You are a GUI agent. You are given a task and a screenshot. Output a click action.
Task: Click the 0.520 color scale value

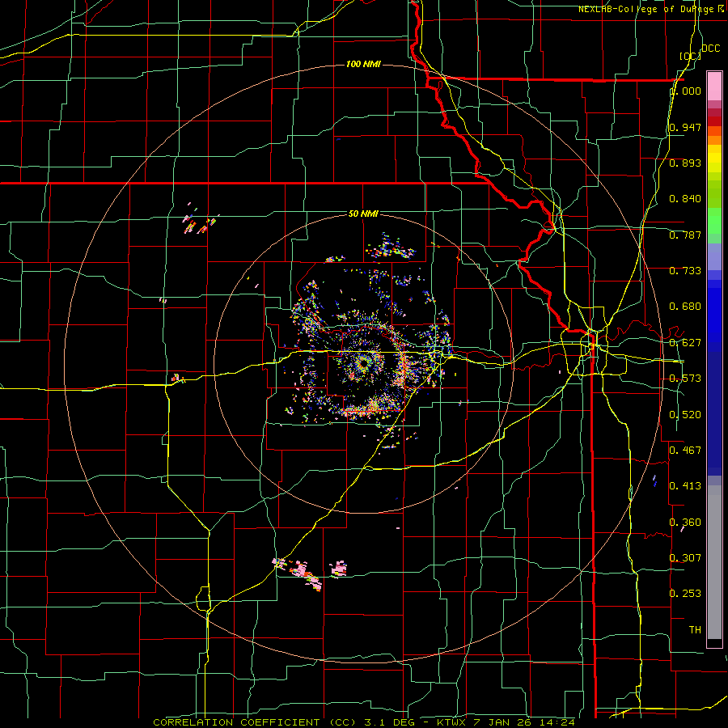click(685, 415)
